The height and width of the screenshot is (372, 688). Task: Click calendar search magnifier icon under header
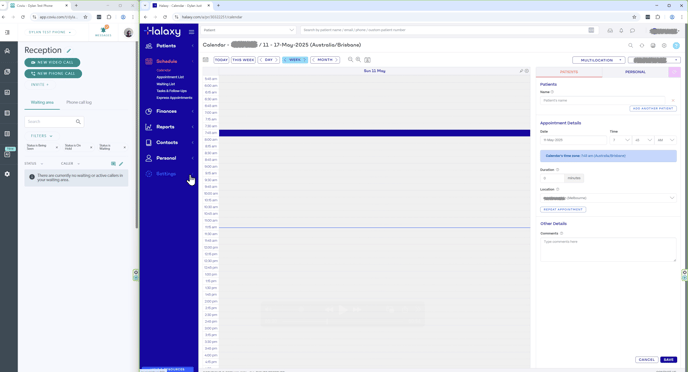(x=631, y=45)
